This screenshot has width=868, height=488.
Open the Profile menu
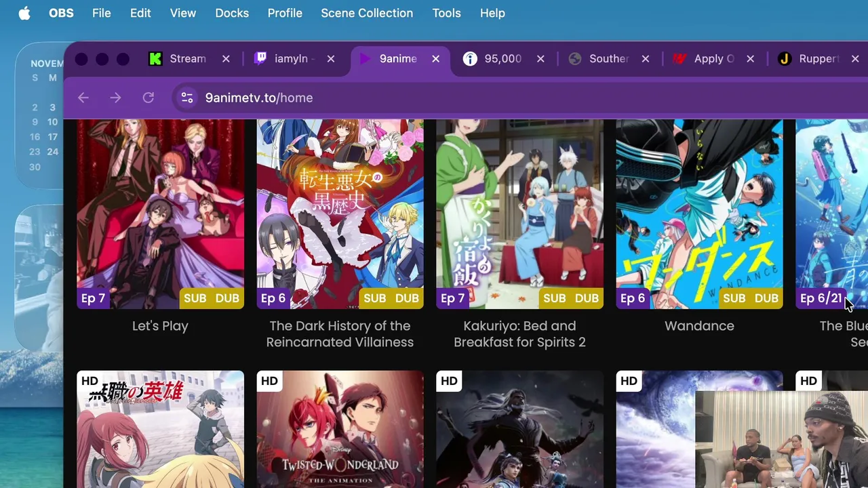coord(285,13)
